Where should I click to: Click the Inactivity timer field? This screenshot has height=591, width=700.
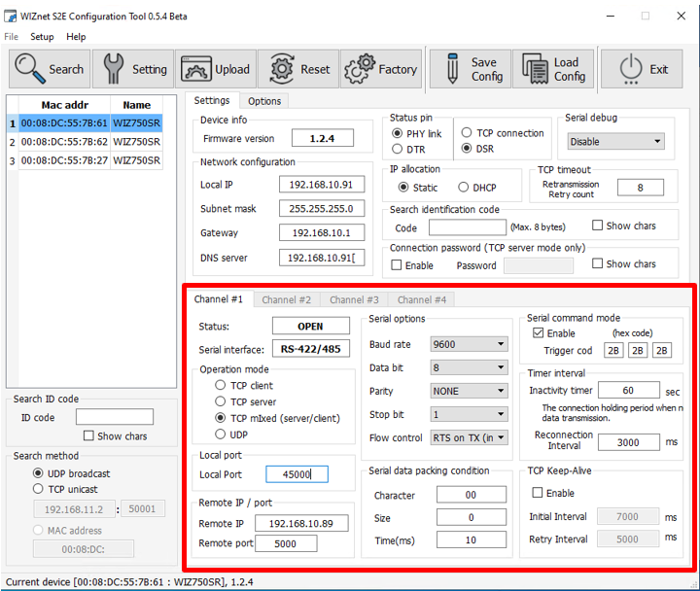pyautogui.click(x=629, y=390)
